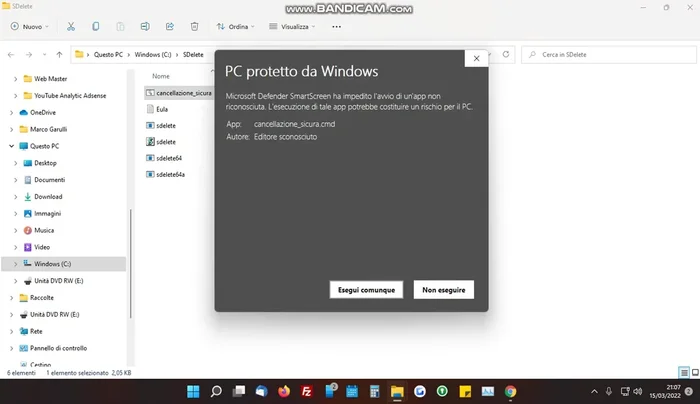Open Immagini in navigation pane
This screenshot has height=404, width=700.
coord(47,213)
